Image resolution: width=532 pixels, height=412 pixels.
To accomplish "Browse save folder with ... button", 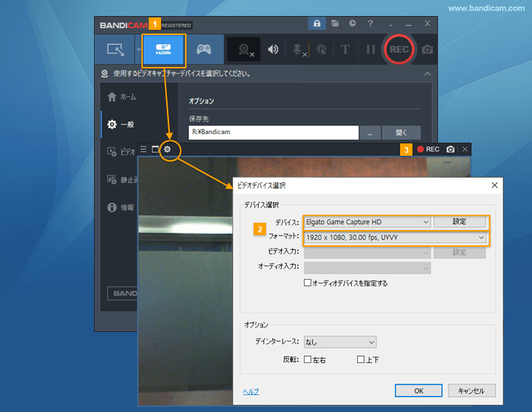I will pos(369,132).
